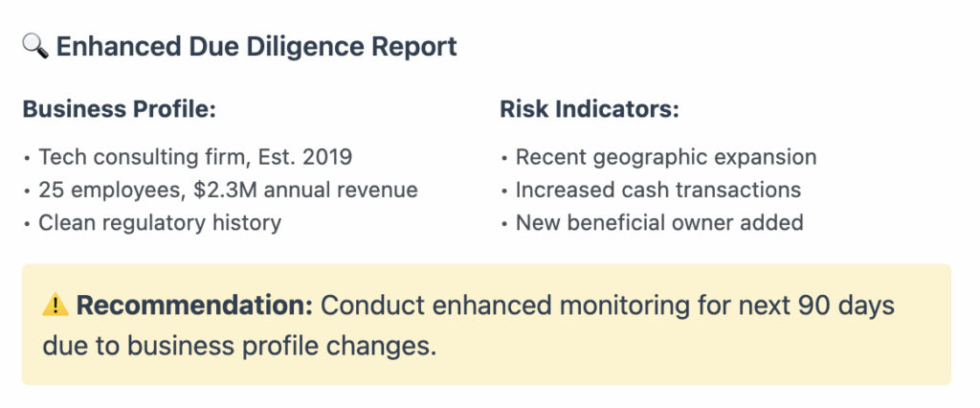Click the New beneficial owner added item

(x=659, y=223)
